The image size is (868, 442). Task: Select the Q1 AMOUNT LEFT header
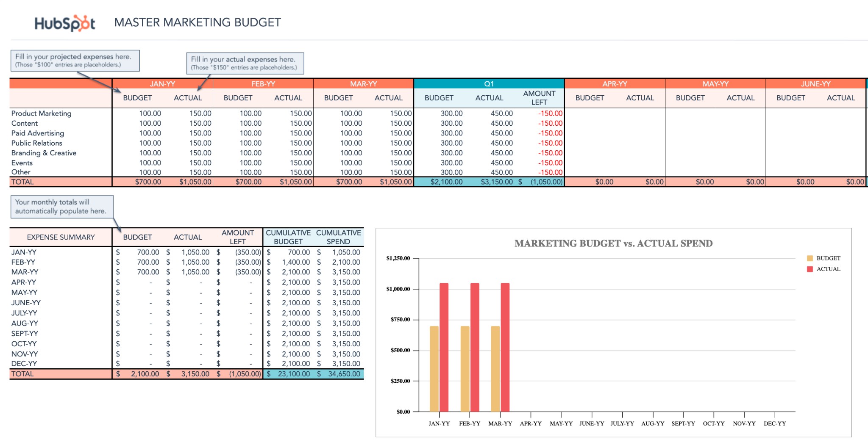[539, 98]
